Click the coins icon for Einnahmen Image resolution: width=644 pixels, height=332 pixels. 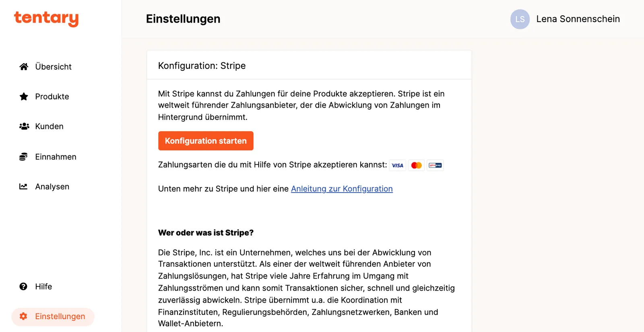coord(23,157)
